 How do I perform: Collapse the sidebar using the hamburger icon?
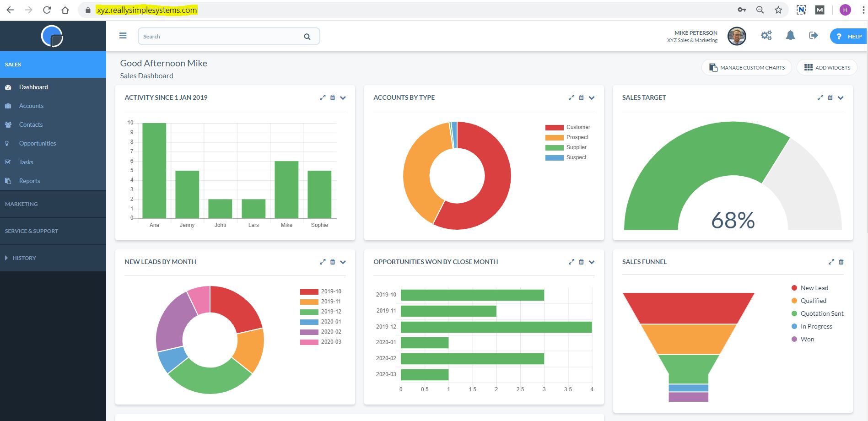(x=123, y=35)
